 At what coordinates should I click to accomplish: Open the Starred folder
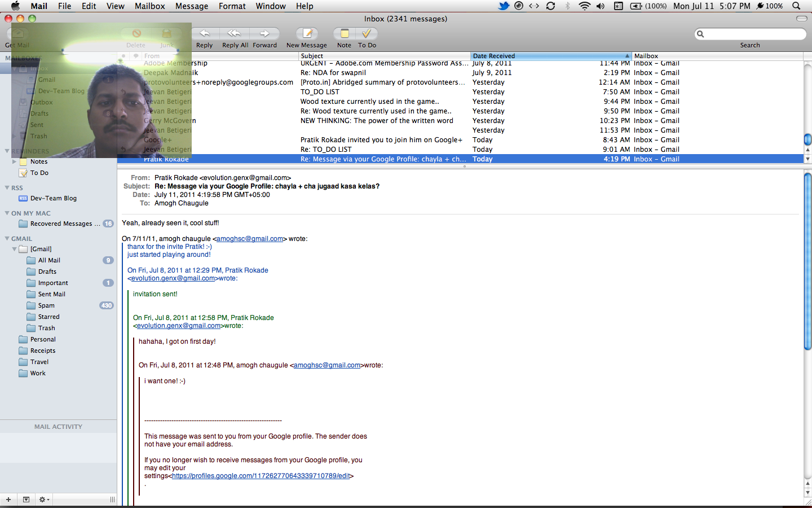(48, 317)
